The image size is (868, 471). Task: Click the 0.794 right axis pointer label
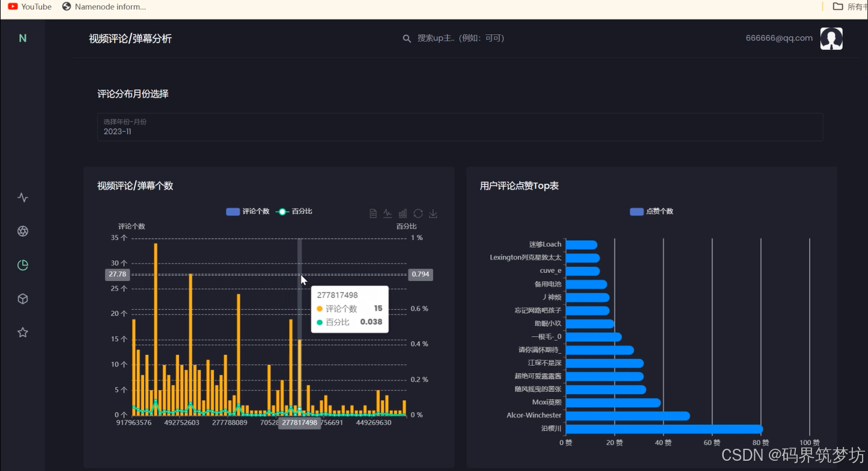(420, 275)
